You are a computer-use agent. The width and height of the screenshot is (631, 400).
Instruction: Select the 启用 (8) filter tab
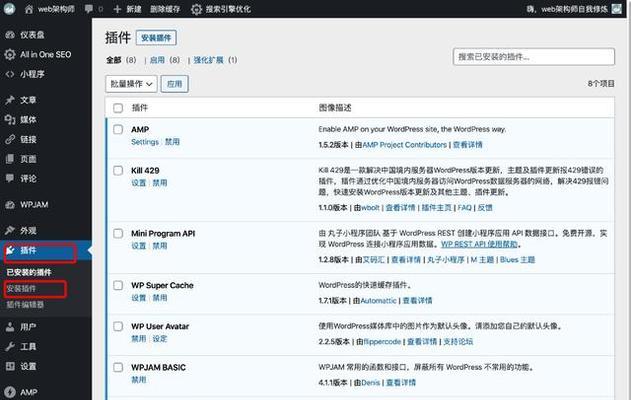click(165, 60)
